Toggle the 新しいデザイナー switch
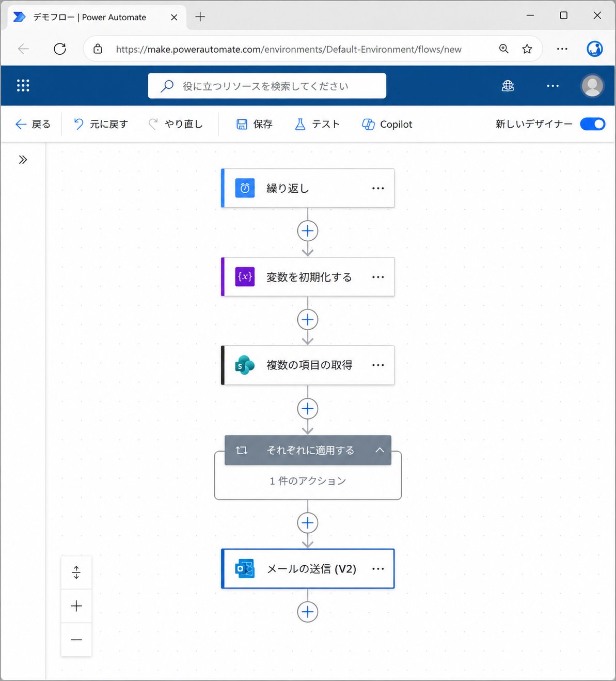This screenshot has width=616, height=681. [592, 124]
